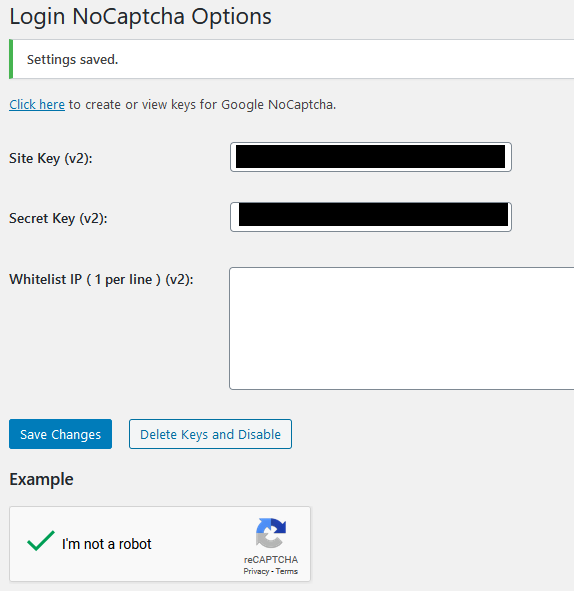The width and height of the screenshot is (574, 591).
Task: Save settings with the Save Changes button
Action: (x=60, y=434)
